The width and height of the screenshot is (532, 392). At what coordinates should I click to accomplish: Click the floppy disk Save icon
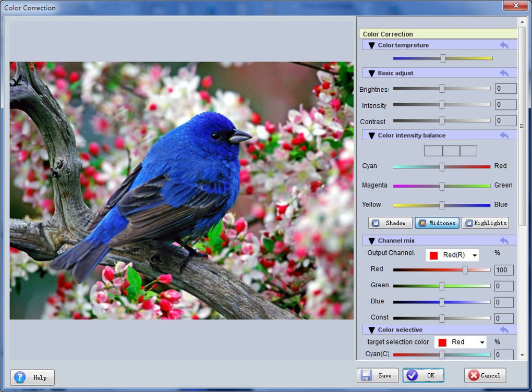[366, 375]
